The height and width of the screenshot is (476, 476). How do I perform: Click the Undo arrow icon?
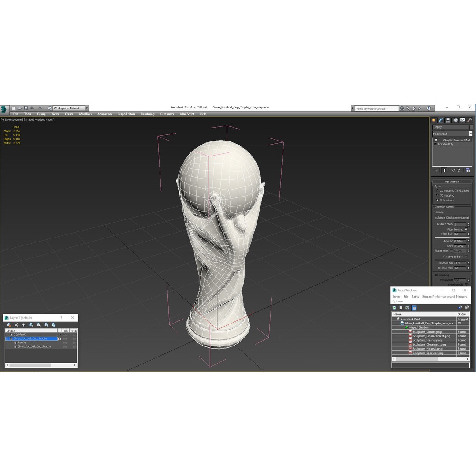(x=32, y=108)
